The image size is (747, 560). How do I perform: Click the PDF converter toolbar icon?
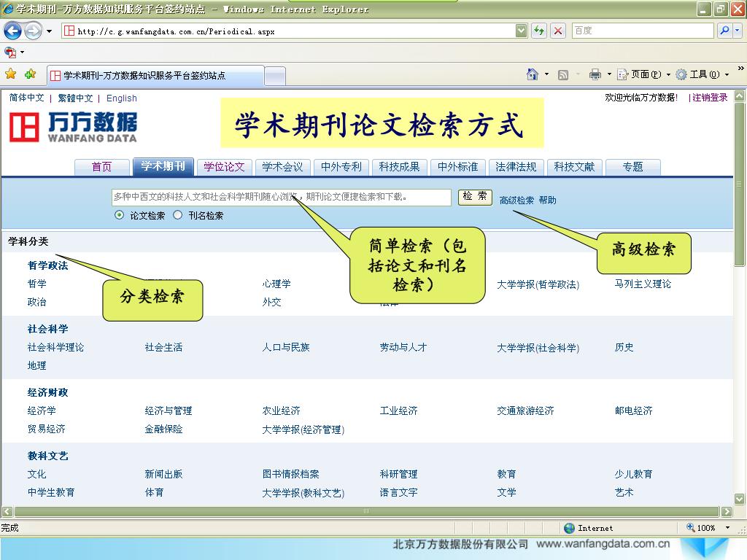tap(10, 52)
